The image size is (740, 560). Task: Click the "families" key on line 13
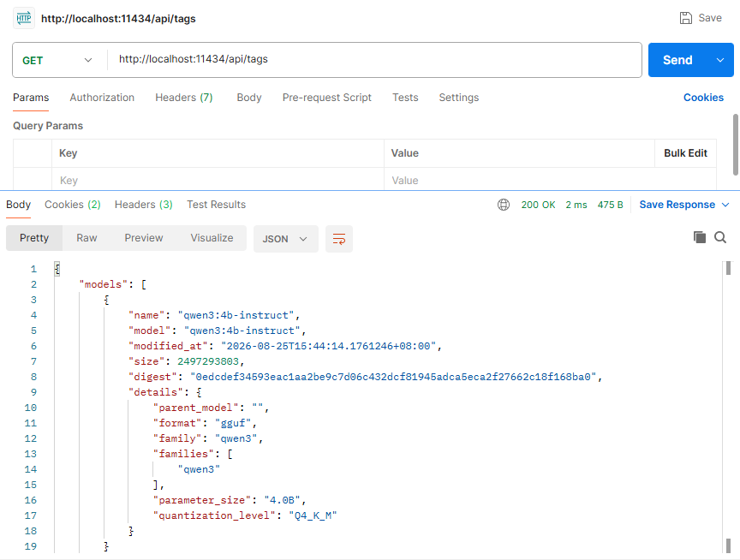(183, 454)
